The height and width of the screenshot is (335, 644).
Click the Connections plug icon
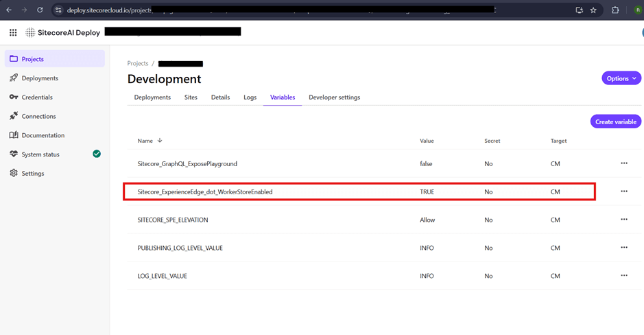tap(14, 117)
